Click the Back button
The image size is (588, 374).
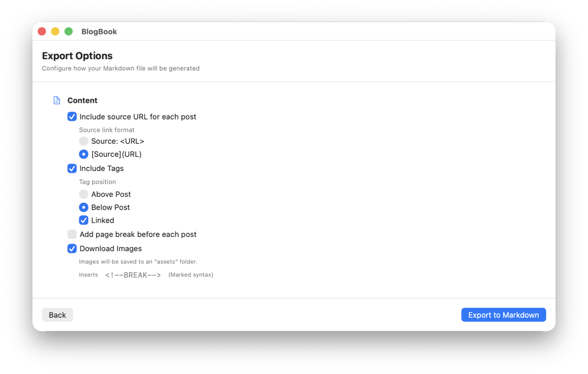[57, 315]
